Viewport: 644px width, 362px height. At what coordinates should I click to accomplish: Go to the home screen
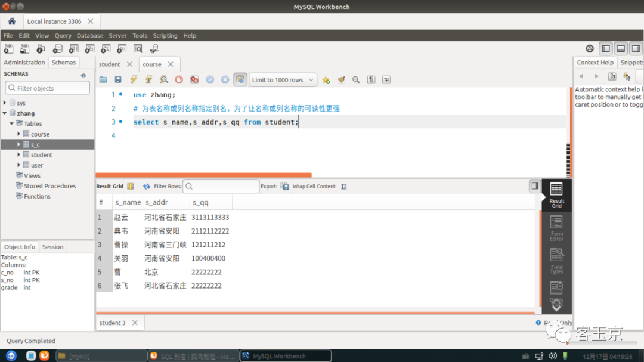tap(11, 21)
